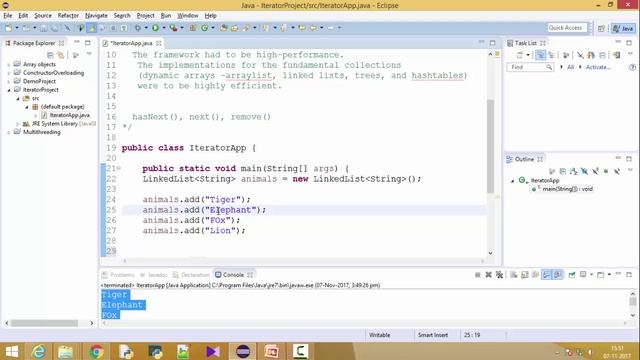The image size is (640, 360).
Task: Click the Windows Start button
Action: click(11, 351)
